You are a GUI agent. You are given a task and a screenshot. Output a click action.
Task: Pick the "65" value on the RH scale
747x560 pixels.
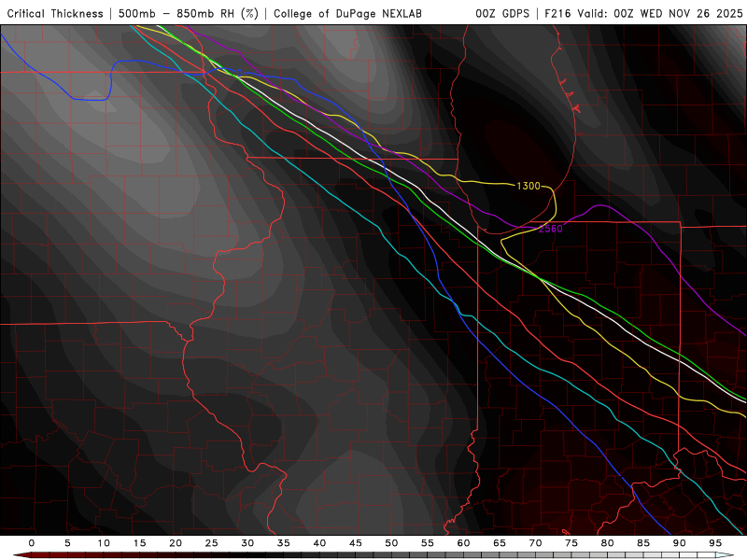pos(500,543)
